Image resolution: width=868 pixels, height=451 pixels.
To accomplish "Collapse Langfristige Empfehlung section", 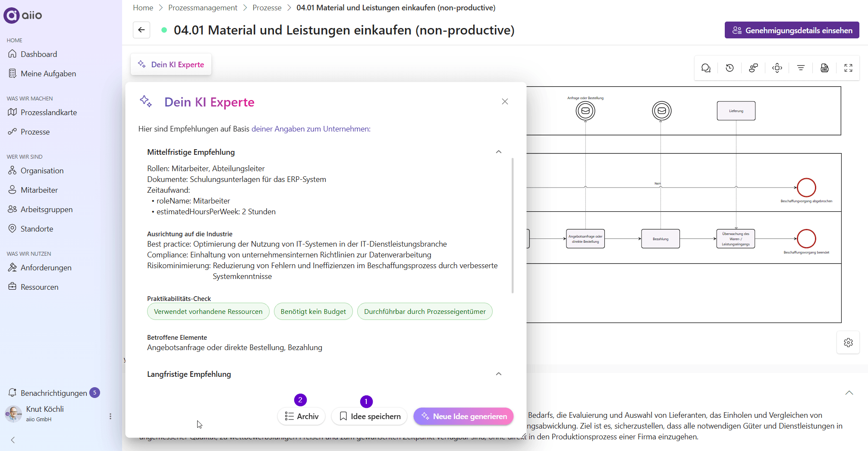I will coord(499,374).
